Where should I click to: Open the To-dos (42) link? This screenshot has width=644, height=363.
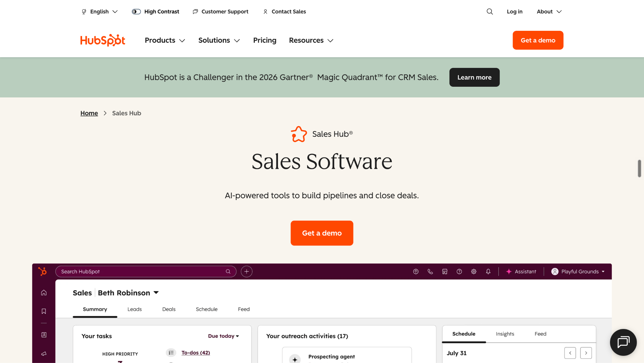point(196,353)
